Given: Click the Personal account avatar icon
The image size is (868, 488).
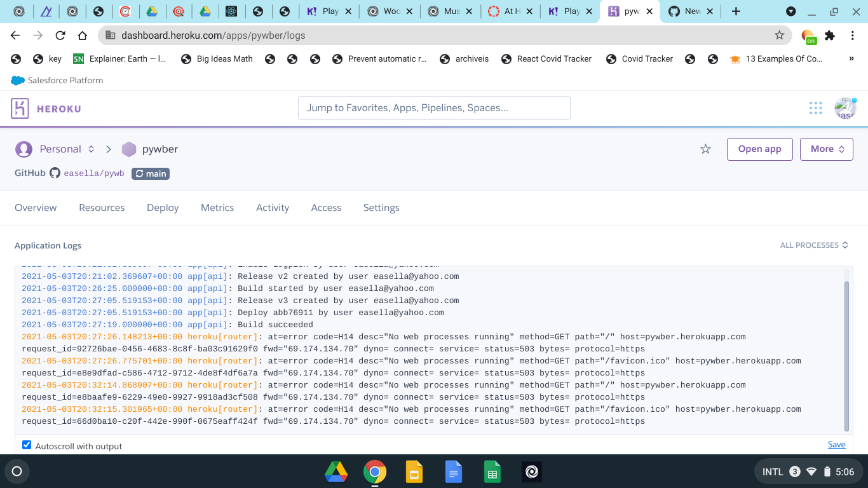Looking at the screenshot, I should (x=24, y=149).
